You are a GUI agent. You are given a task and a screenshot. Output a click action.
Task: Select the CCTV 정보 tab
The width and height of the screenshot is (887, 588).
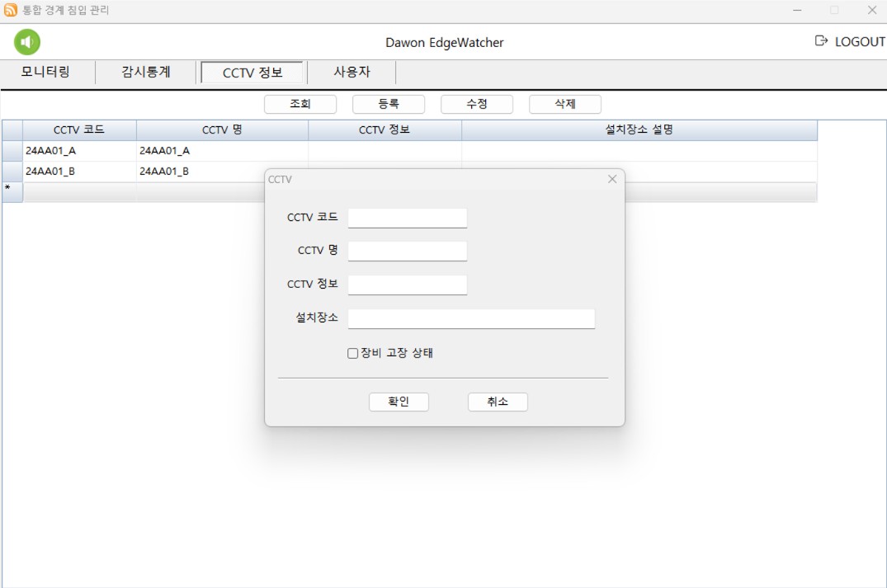(252, 73)
